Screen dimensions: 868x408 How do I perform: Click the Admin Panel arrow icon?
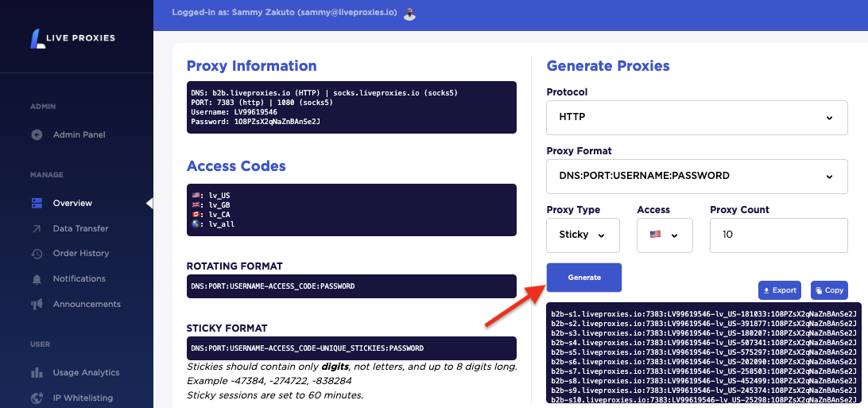click(x=37, y=135)
